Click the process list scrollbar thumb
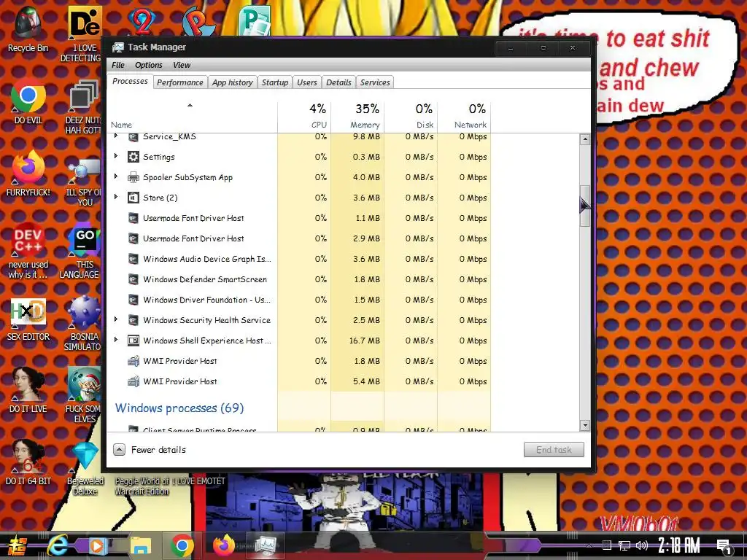 pos(584,206)
